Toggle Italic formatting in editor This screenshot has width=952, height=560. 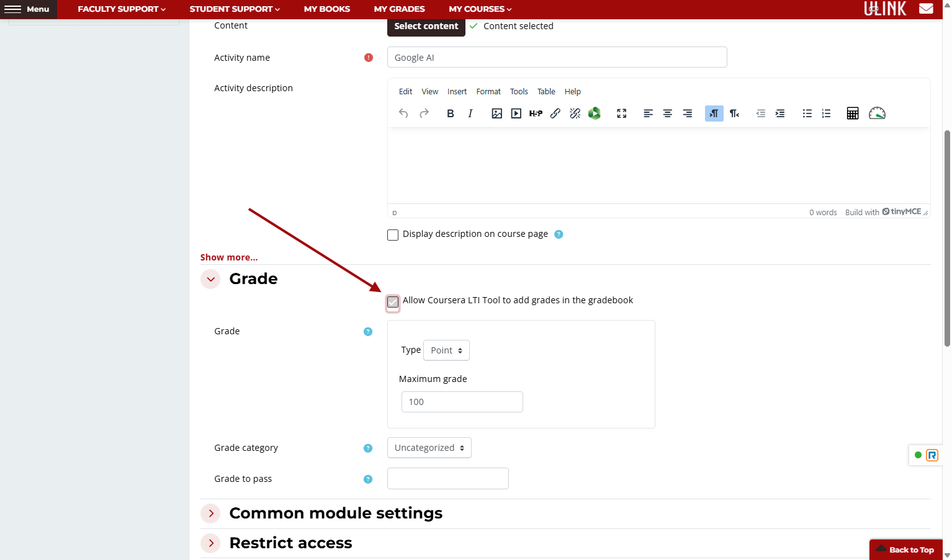[x=470, y=113]
